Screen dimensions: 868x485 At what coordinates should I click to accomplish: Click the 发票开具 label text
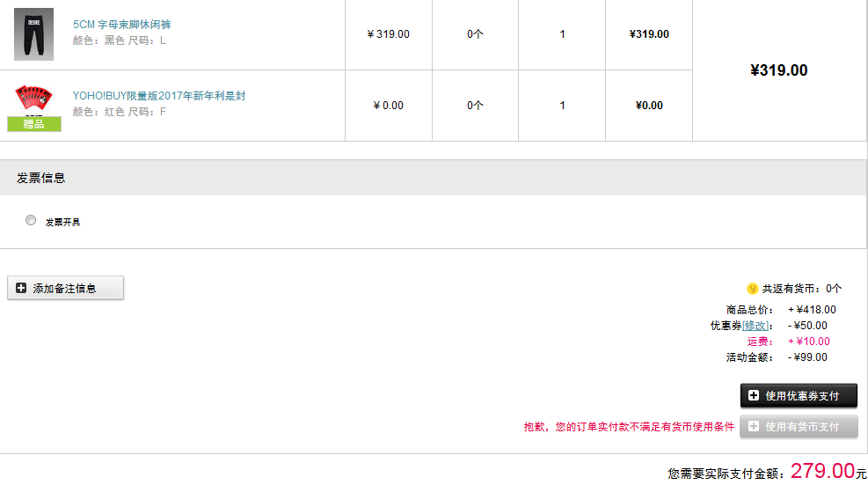tap(62, 223)
